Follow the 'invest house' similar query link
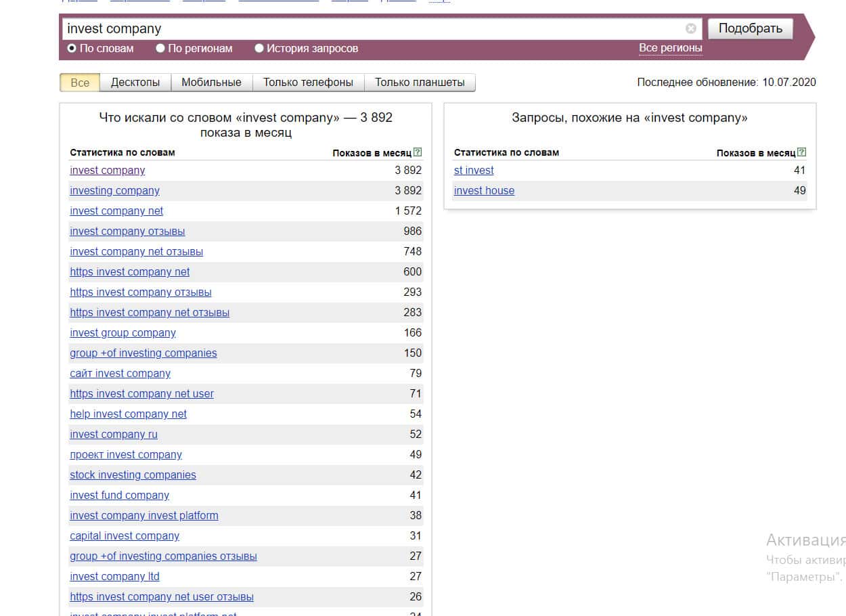The image size is (846, 616). (484, 191)
